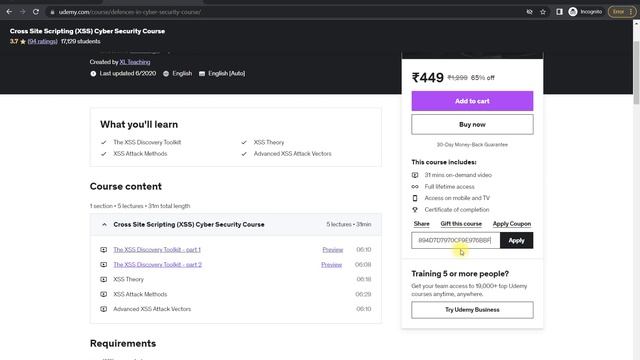Viewport: 640px width, 360px height.
Task: Open the 94 ratings link
Action: click(42, 42)
